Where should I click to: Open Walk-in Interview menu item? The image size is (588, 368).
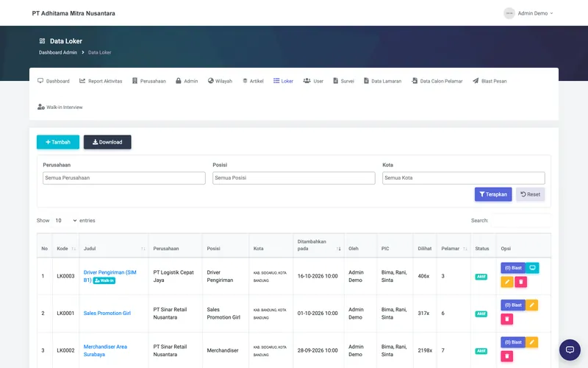pyautogui.click(x=60, y=107)
